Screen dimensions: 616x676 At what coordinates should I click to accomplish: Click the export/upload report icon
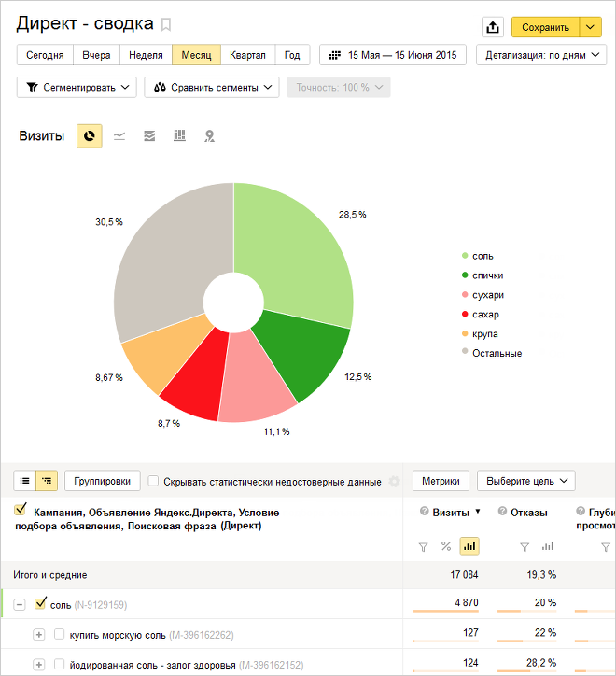[x=493, y=27]
